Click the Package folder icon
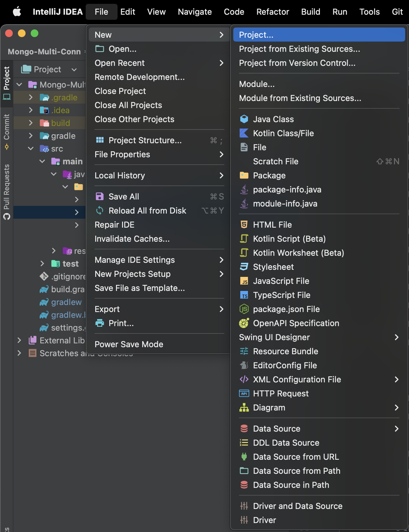409x532 pixels. coord(244,176)
